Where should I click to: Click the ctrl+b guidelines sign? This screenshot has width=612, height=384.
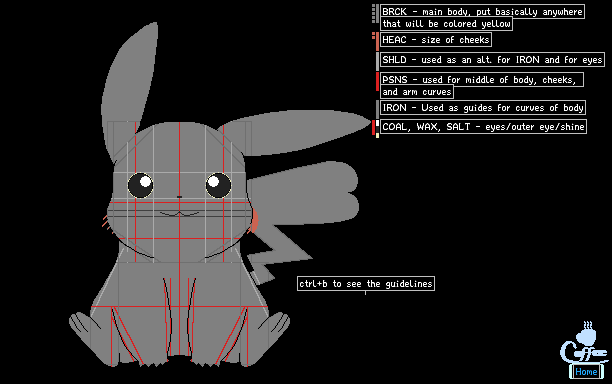click(366, 284)
